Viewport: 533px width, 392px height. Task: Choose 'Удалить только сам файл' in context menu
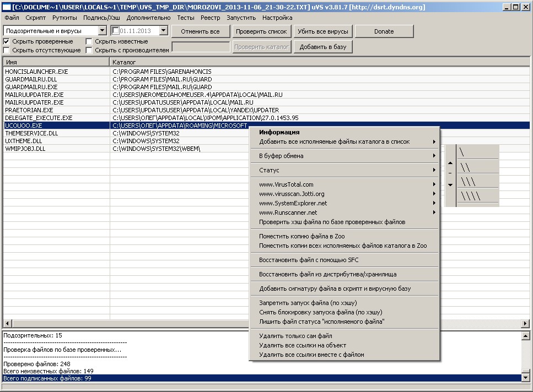point(295,336)
